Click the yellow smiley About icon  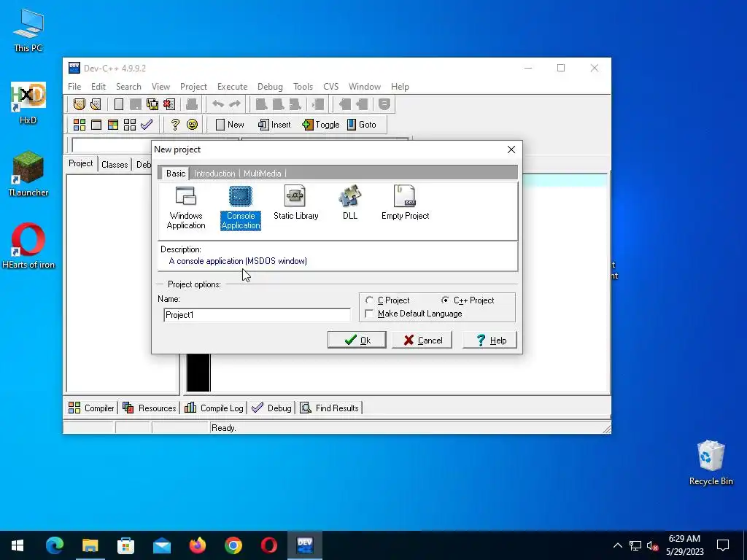click(x=192, y=125)
